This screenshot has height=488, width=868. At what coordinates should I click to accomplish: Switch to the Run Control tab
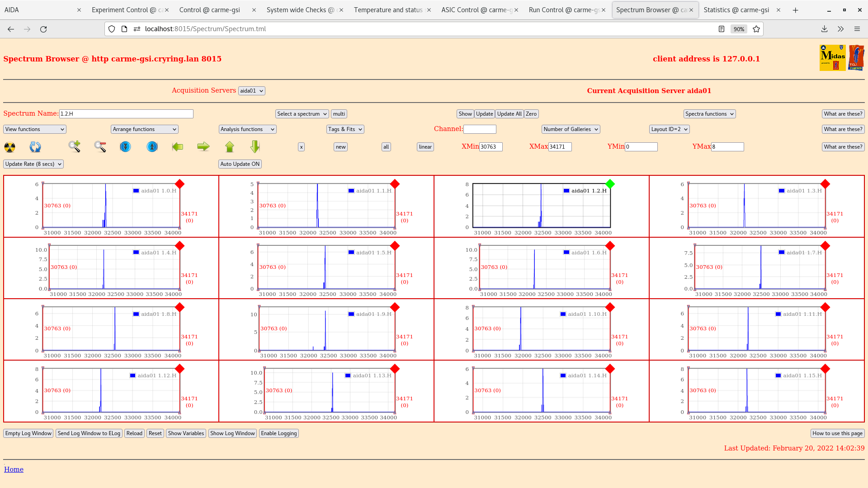coord(564,9)
